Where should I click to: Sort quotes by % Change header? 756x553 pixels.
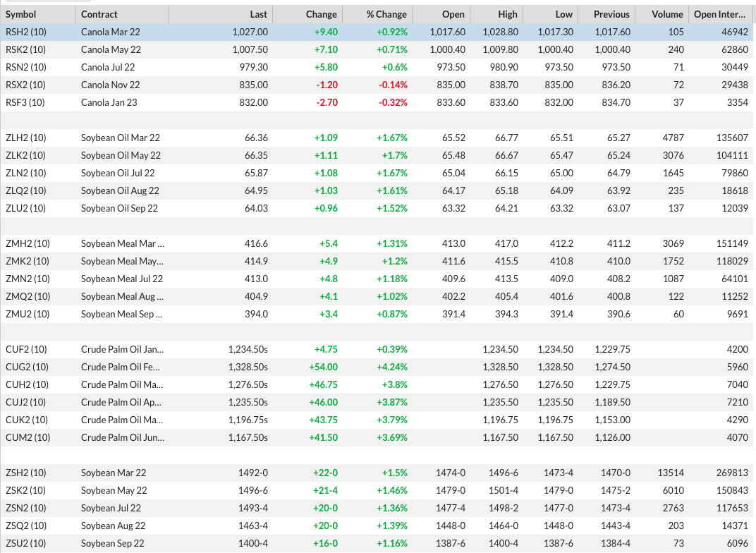(x=386, y=14)
